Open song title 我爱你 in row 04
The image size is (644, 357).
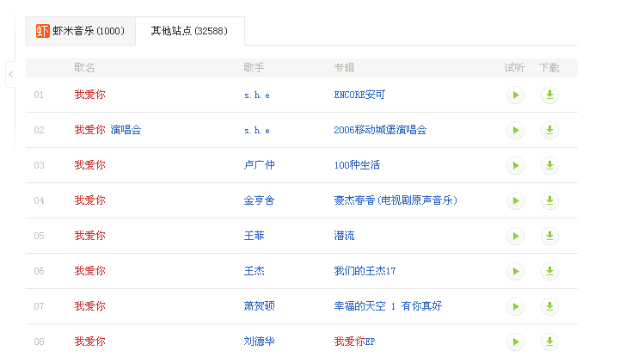pyautogui.click(x=90, y=200)
